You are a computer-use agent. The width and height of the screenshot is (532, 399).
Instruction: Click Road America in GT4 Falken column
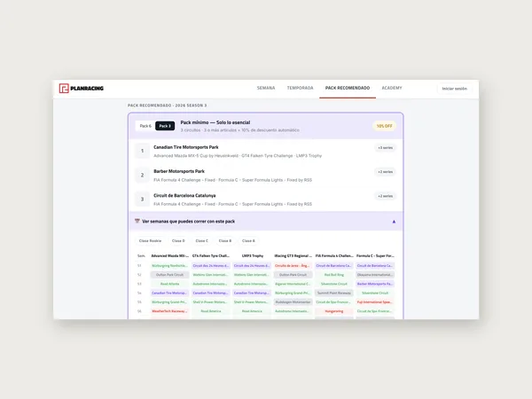[x=211, y=311]
